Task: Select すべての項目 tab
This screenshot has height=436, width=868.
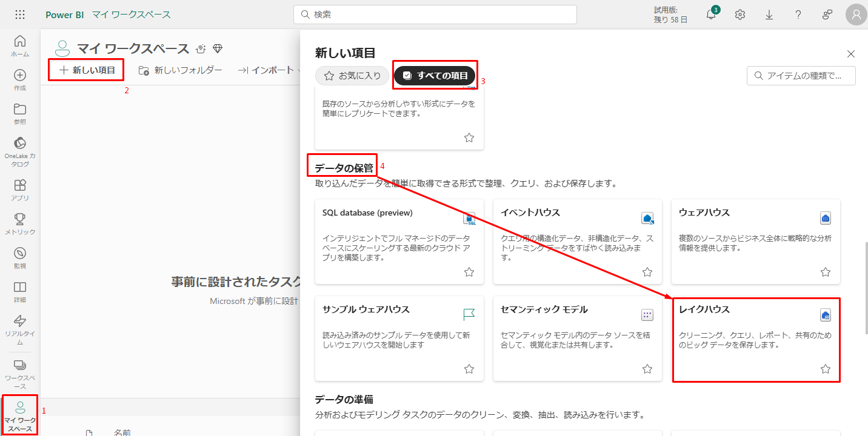Action: [435, 76]
